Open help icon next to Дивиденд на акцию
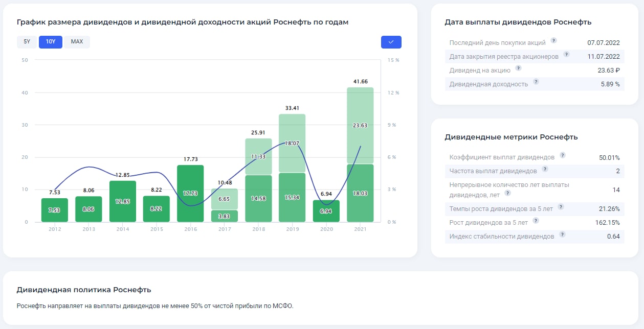The height and width of the screenshot is (329, 644). click(518, 68)
